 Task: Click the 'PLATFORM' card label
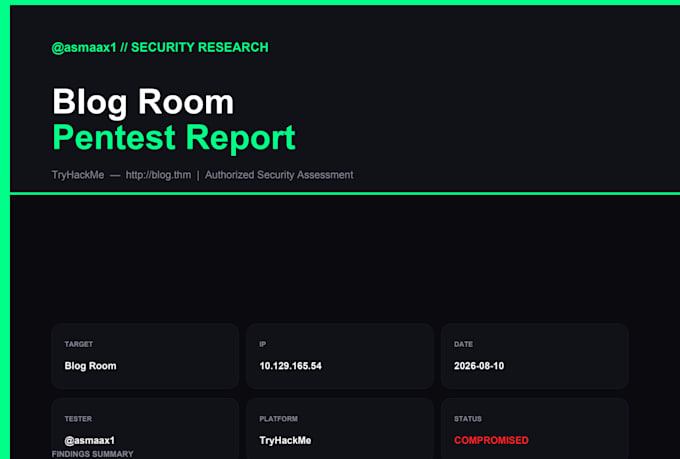(278, 419)
